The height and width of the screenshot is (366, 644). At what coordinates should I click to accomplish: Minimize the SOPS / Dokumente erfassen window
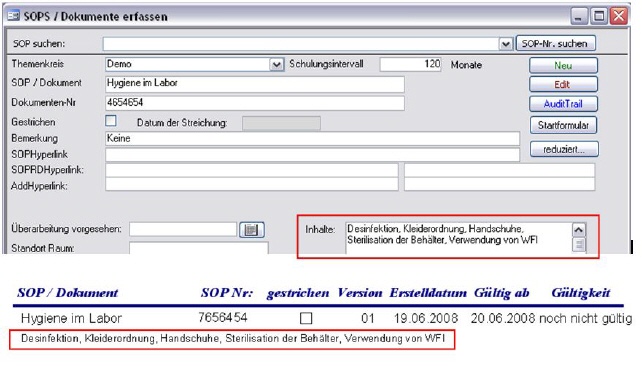[x=579, y=16]
